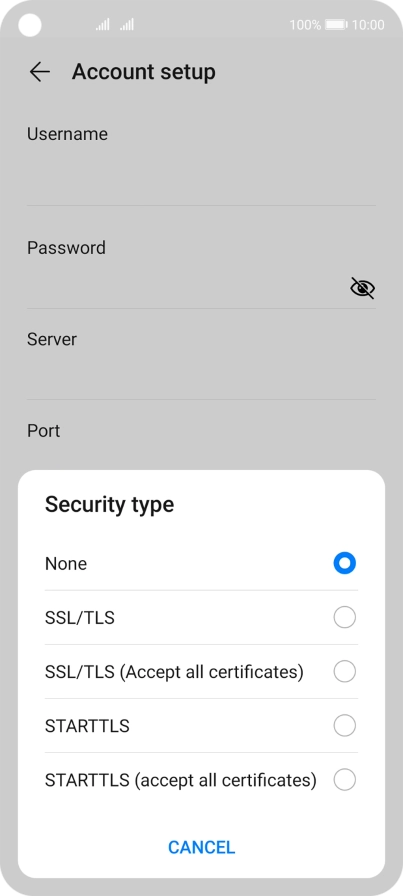Viewport: 403px width, 896px height.
Task: Go back using the arrow icon
Action: (x=39, y=72)
